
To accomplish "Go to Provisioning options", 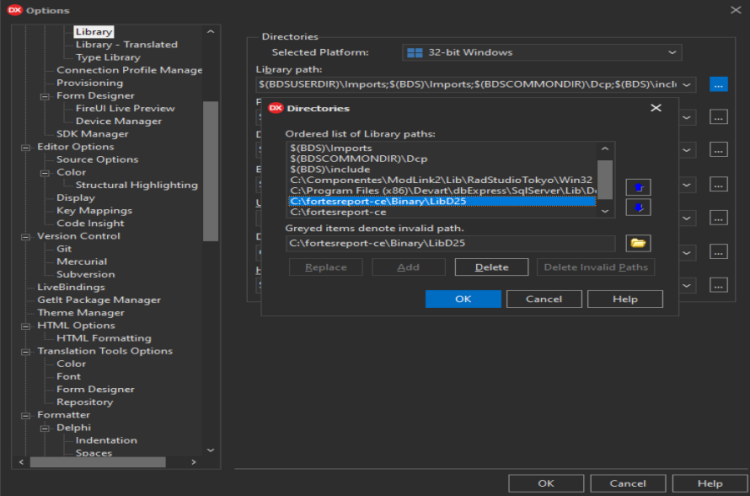I will [x=89, y=83].
